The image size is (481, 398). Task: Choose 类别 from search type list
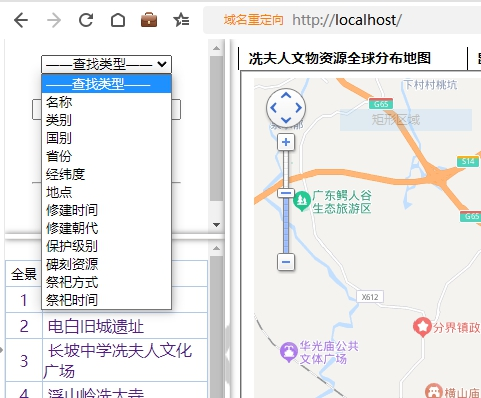(x=106, y=120)
